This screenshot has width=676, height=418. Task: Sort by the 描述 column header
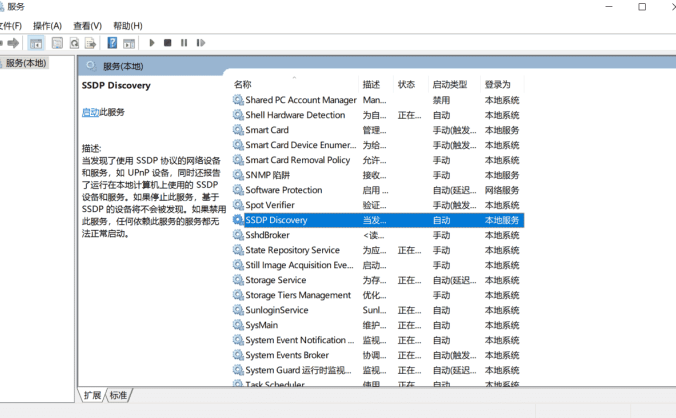tap(371, 84)
